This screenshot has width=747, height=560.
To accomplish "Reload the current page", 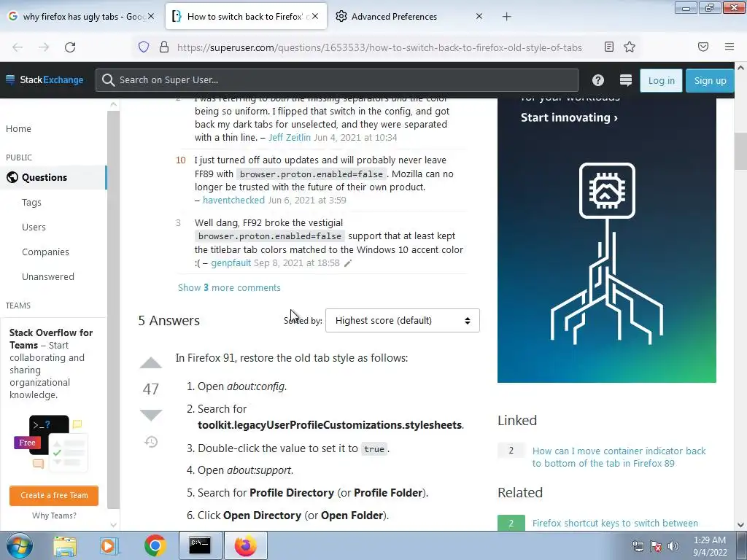I will click(x=70, y=47).
